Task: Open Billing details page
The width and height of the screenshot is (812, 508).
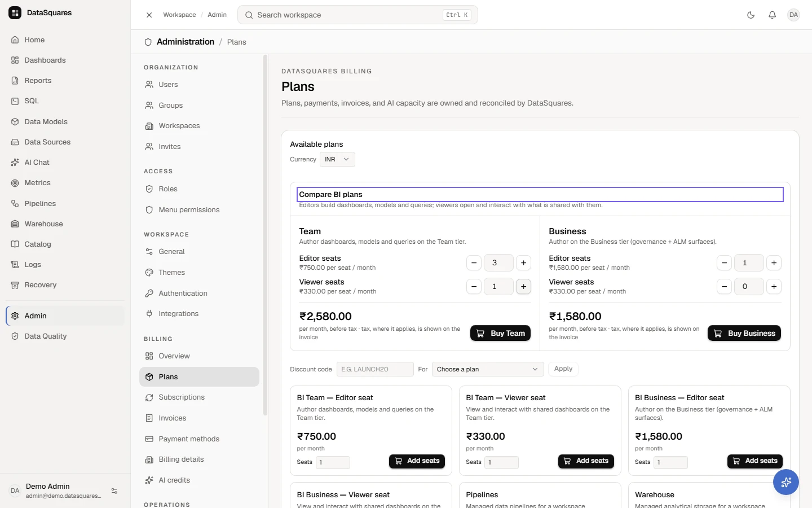Action: [199, 459]
